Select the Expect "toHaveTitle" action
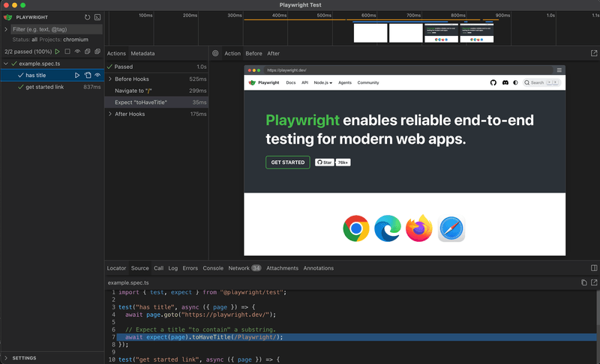The width and height of the screenshot is (600, 364). [x=157, y=103]
